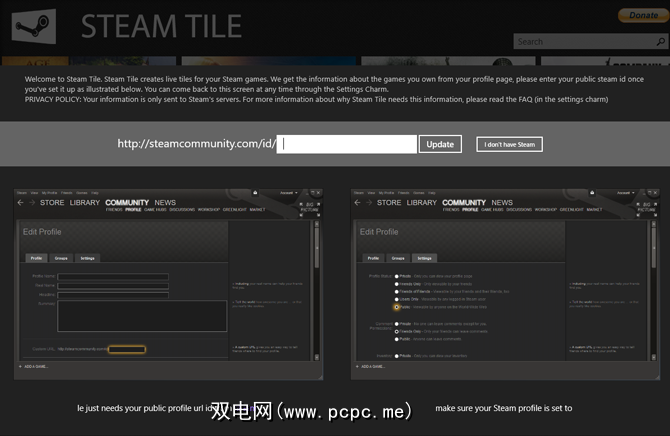Click PROFILE submenu link in left screenshot
Image resolution: width=670 pixels, height=436 pixels.
click(133, 210)
